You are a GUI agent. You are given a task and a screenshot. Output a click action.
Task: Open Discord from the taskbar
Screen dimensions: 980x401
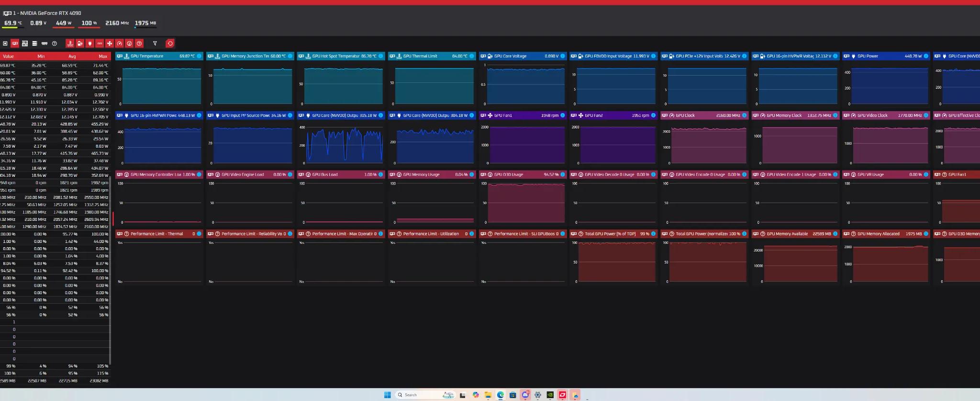525,395
